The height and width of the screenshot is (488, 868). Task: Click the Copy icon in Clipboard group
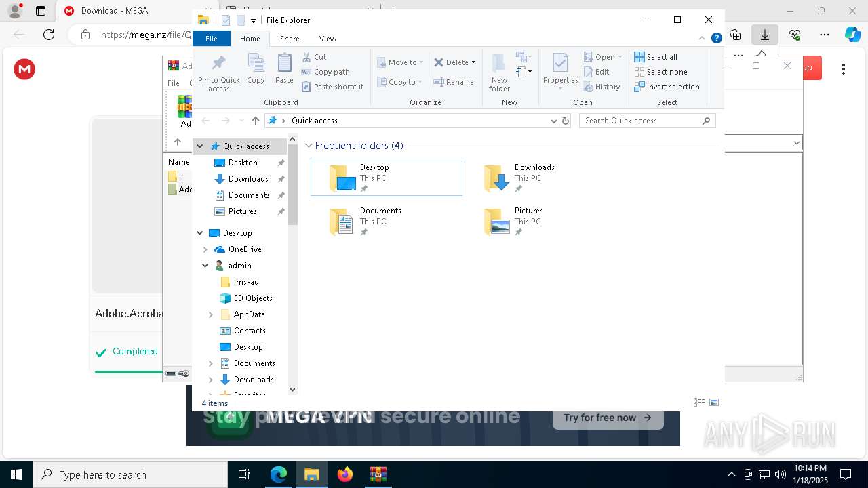pos(256,69)
